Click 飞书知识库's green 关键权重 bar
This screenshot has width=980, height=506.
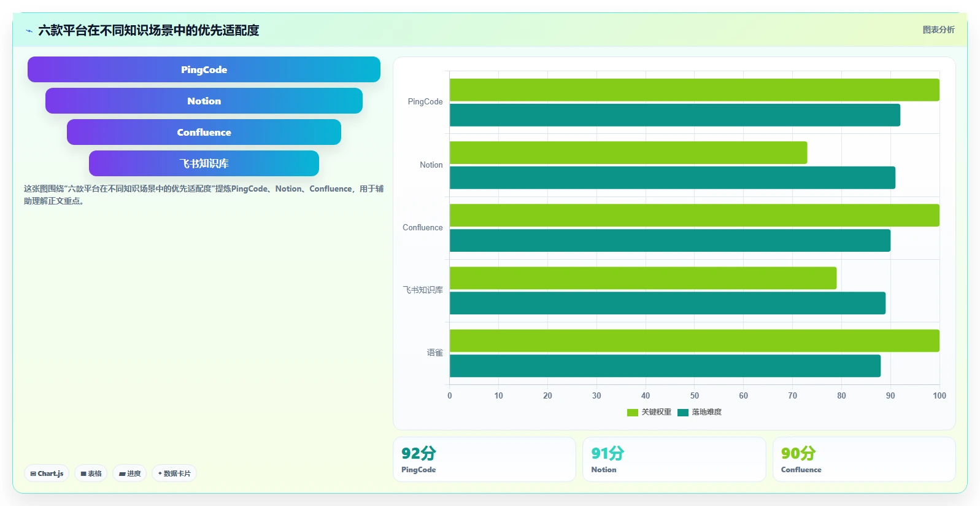pos(643,278)
